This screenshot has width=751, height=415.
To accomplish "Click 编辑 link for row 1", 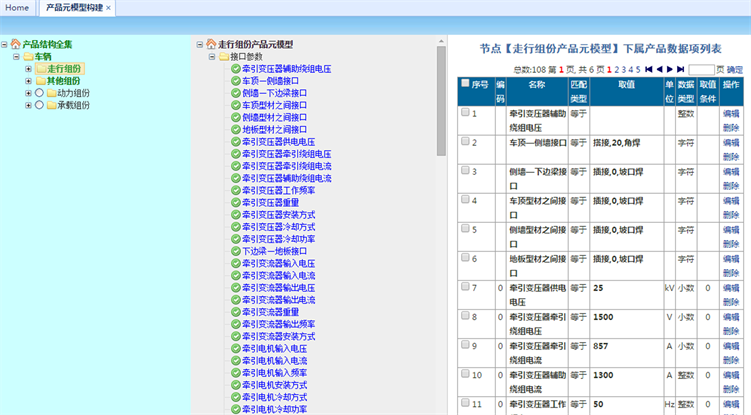I will [731, 115].
